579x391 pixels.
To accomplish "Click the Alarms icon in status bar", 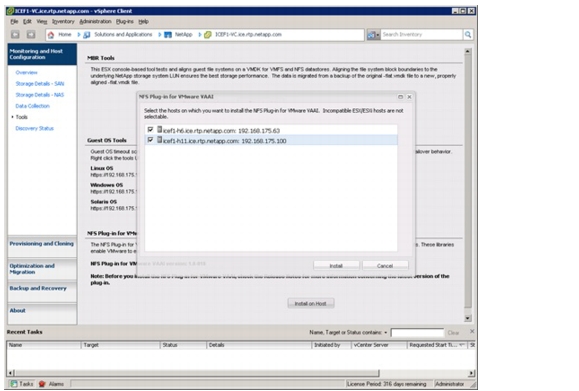I will (x=42, y=384).
